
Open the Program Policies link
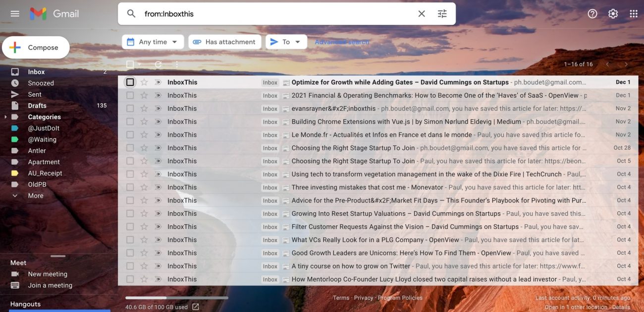pos(400,298)
